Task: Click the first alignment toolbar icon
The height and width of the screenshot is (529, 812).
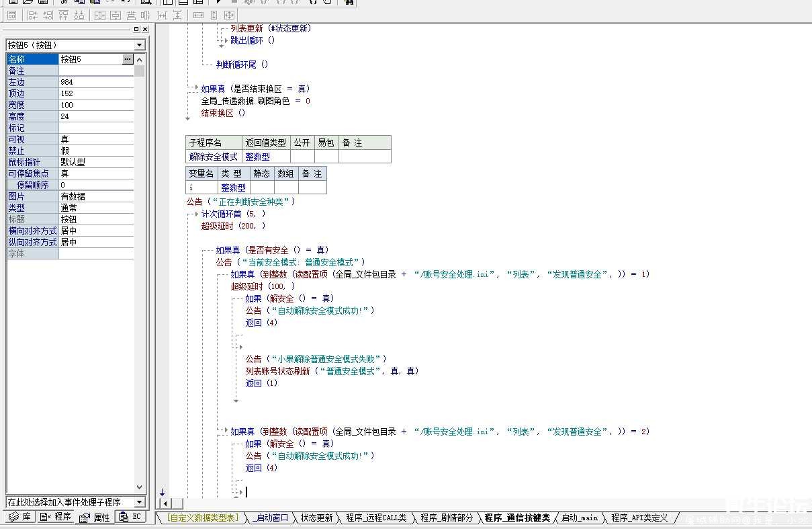Action: pyautogui.click(x=13, y=15)
